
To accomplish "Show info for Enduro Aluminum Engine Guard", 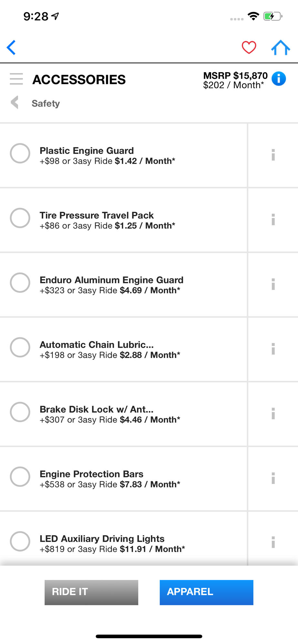I will coord(273,284).
